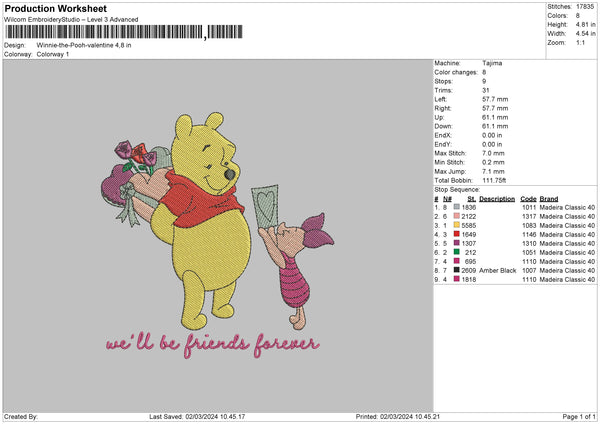This screenshot has height=424, width=600.
Task: Click 'Wilcom EmbroideryStudio – Level 3 Advanced' text
Action: pyautogui.click(x=71, y=20)
